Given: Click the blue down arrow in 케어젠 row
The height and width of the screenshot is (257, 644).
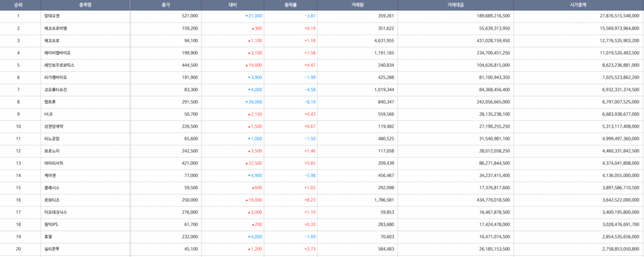Looking at the screenshot, I should click(x=249, y=175).
